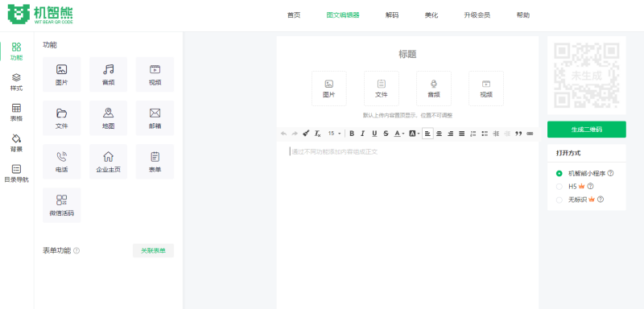Open 升级会员 in the top menu
This screenshot has width=644, height=309.
tap(477, 15)
